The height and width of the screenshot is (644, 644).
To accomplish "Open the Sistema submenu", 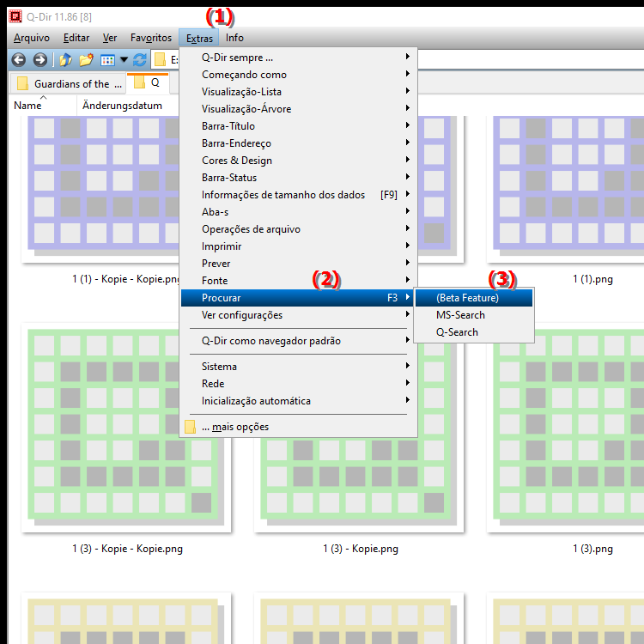I will coord(299,367).
